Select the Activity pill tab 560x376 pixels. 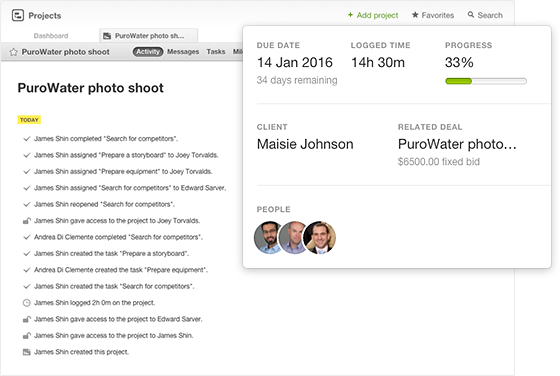coord(148,52)
